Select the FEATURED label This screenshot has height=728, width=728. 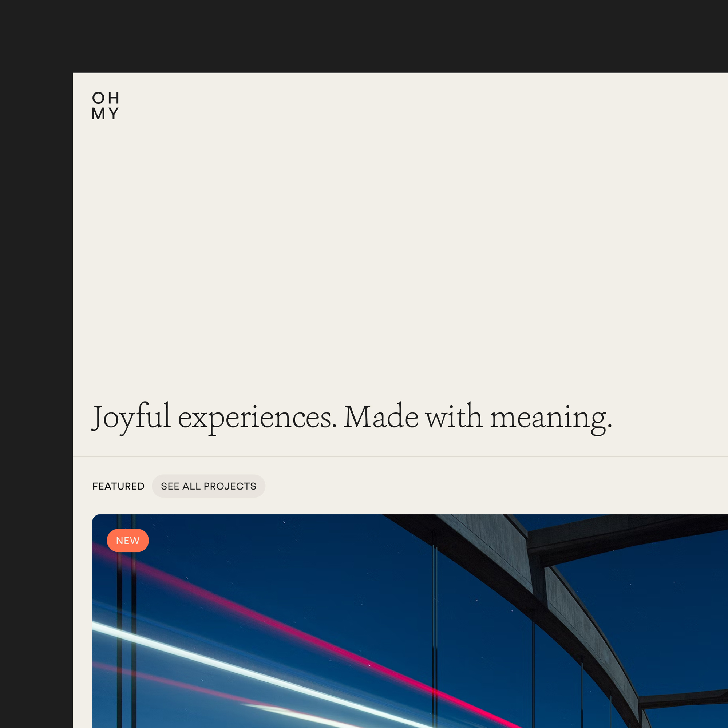point(118,486)
